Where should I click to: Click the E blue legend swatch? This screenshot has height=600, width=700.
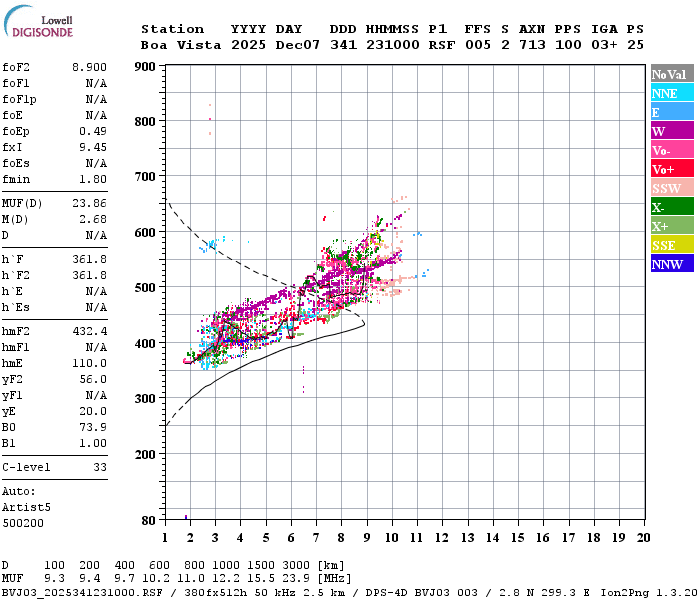(x=672, y=112)
